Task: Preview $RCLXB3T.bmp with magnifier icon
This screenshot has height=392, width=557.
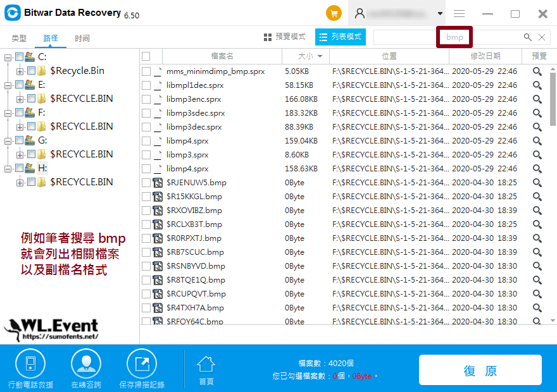Action: (537, 224)
